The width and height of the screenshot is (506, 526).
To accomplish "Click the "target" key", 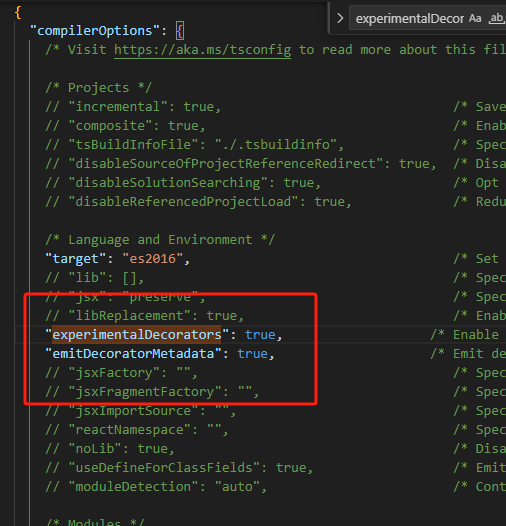I will [x=76, y=259].
